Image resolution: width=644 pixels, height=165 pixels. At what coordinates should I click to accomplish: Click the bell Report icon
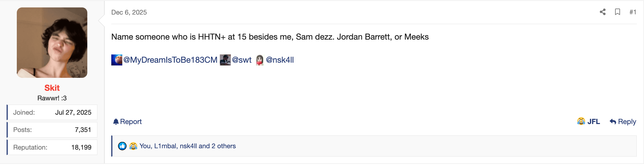click(116, 122)
